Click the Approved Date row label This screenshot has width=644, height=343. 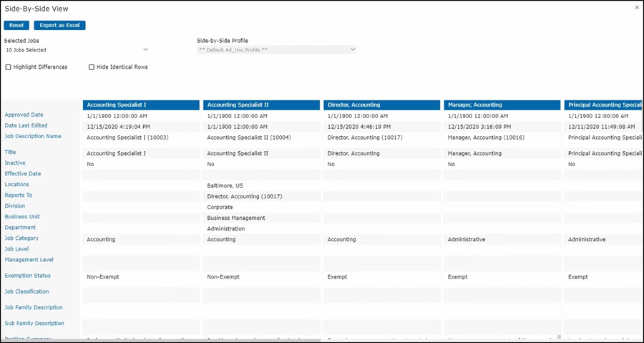pyautogui.click(x=24, y=115)
